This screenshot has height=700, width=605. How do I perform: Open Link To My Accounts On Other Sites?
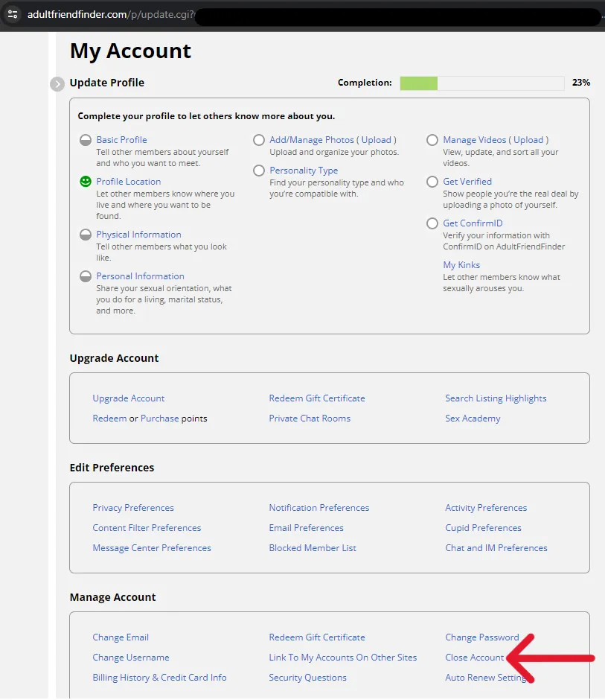(x=342, y=657)
